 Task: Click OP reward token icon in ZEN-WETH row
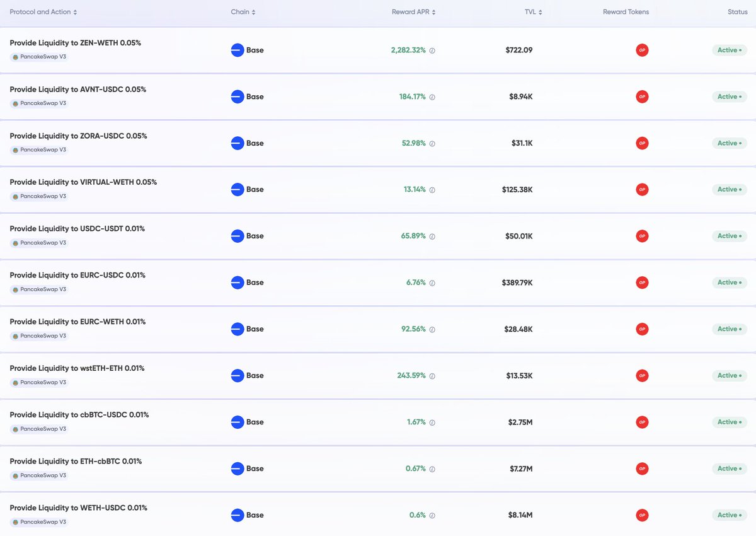(642, 50)
